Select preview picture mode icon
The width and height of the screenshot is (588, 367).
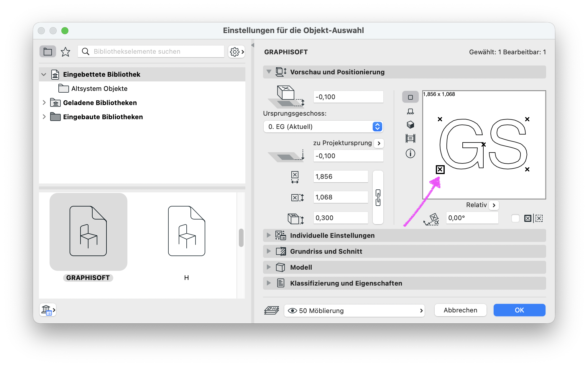click(410, 138)
